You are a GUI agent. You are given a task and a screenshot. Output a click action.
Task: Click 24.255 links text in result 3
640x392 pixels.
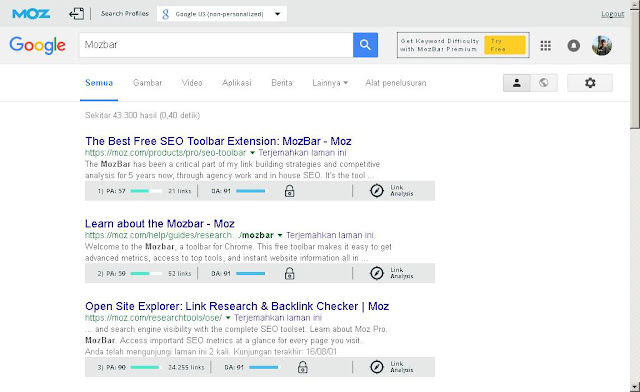point(186,367)
